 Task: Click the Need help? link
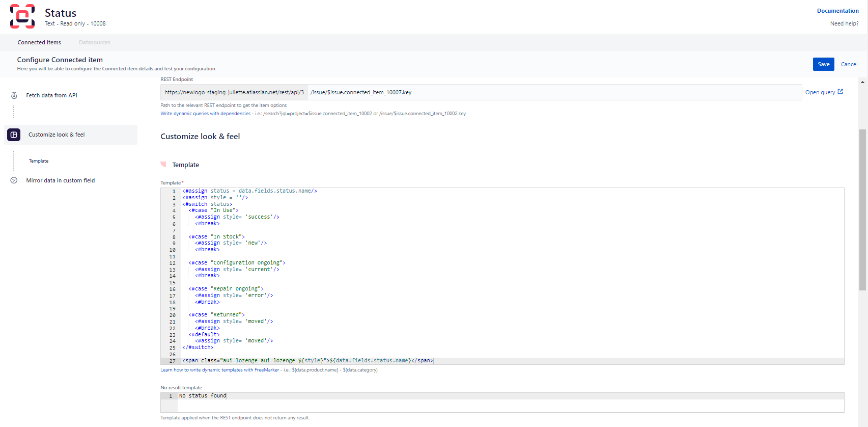[844, 23]
